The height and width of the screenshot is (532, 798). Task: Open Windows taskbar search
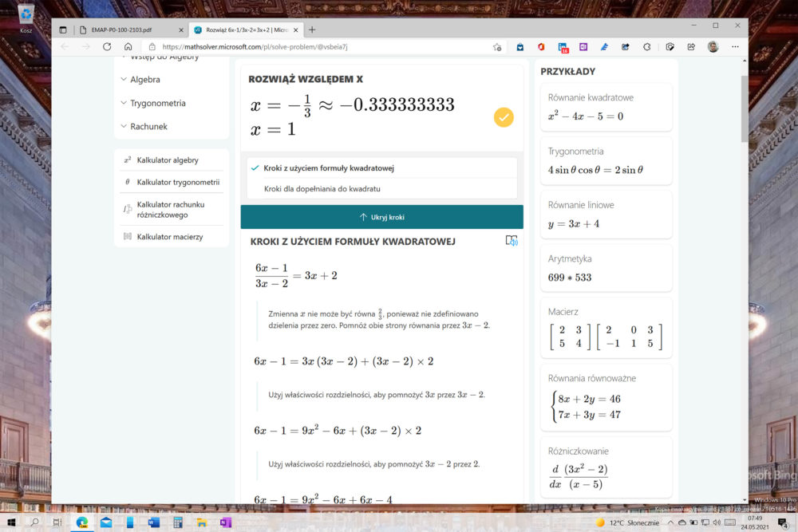pos(34,522)
